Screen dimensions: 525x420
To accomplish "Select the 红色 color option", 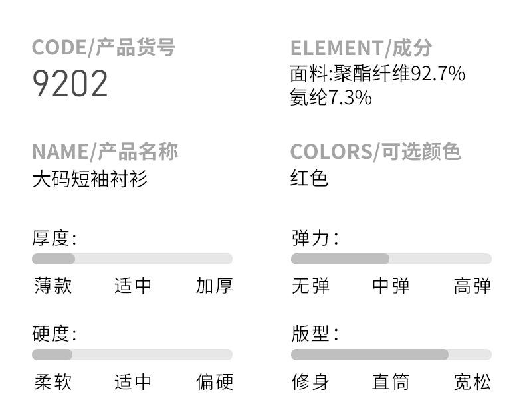I will (309, 179).
